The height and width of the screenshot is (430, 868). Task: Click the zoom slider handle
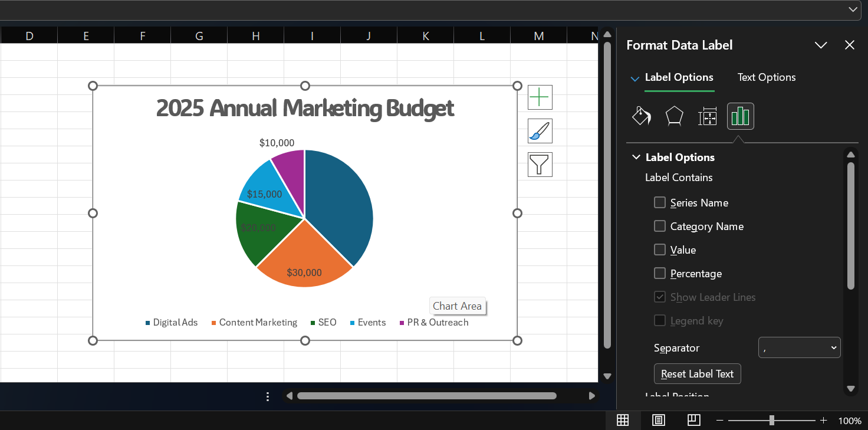[772, 421]
